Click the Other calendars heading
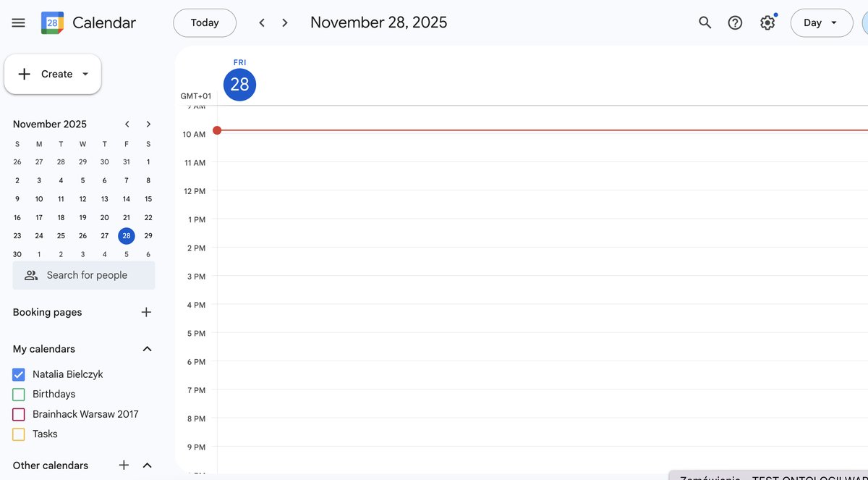Screen dimensions: 868x480 pos(51,466)
